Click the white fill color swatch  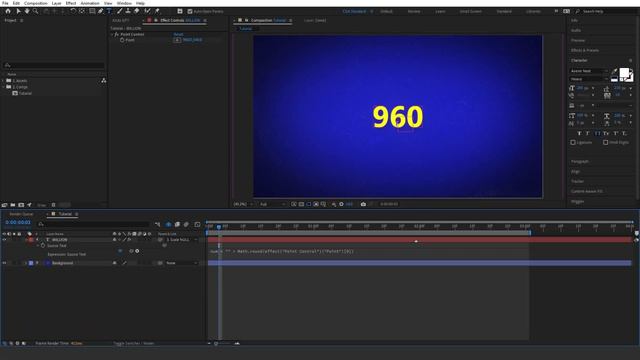click(624, 73)
